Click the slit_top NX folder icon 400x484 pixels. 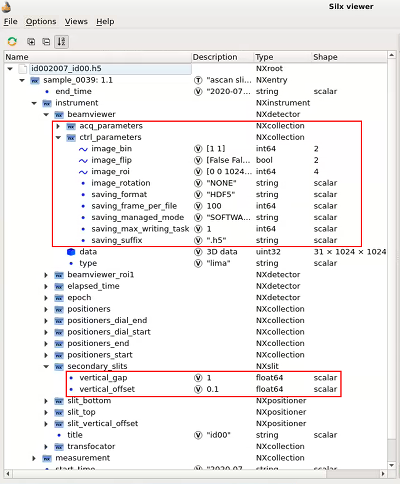tap(59, 412)
